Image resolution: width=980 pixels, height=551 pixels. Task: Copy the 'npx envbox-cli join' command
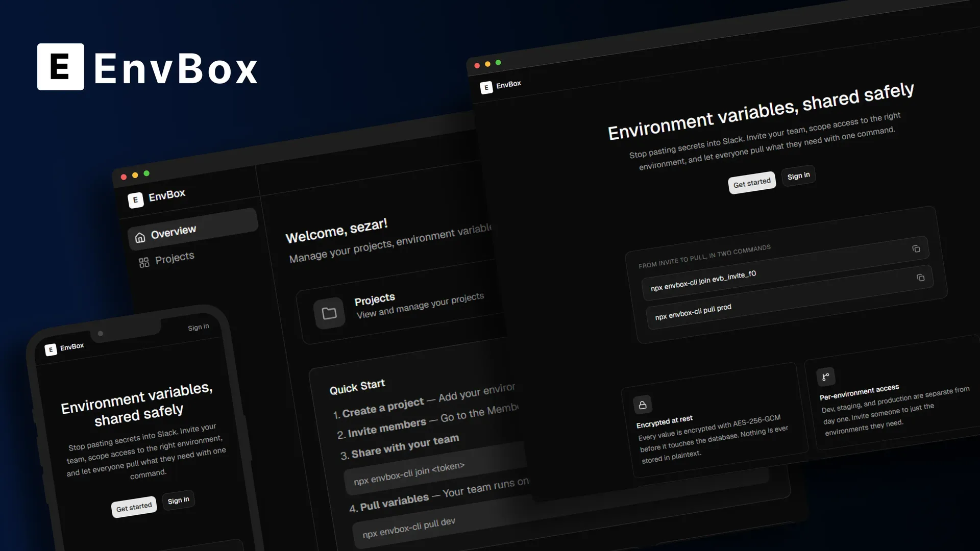point(916,249)
